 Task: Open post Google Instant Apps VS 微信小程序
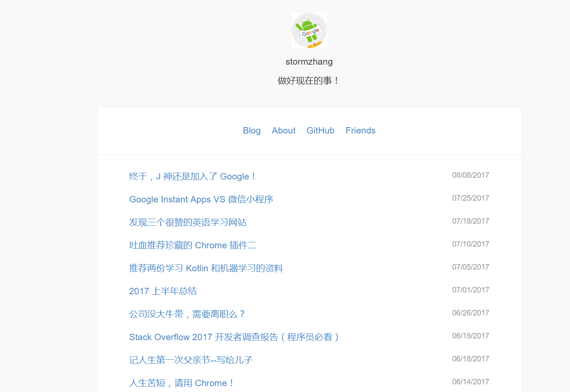click(201, 199)
